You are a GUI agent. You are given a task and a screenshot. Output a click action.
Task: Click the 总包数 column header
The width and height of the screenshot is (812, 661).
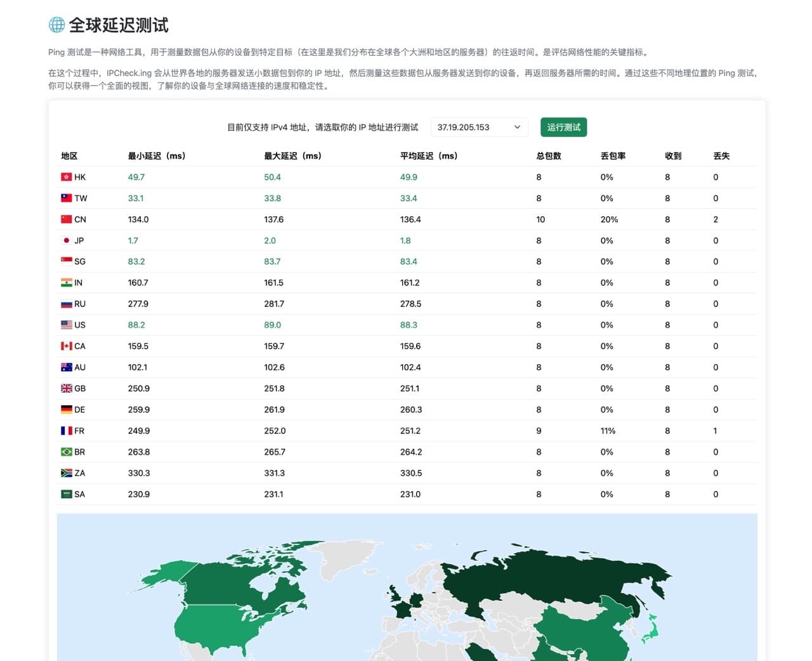(549, 156)
